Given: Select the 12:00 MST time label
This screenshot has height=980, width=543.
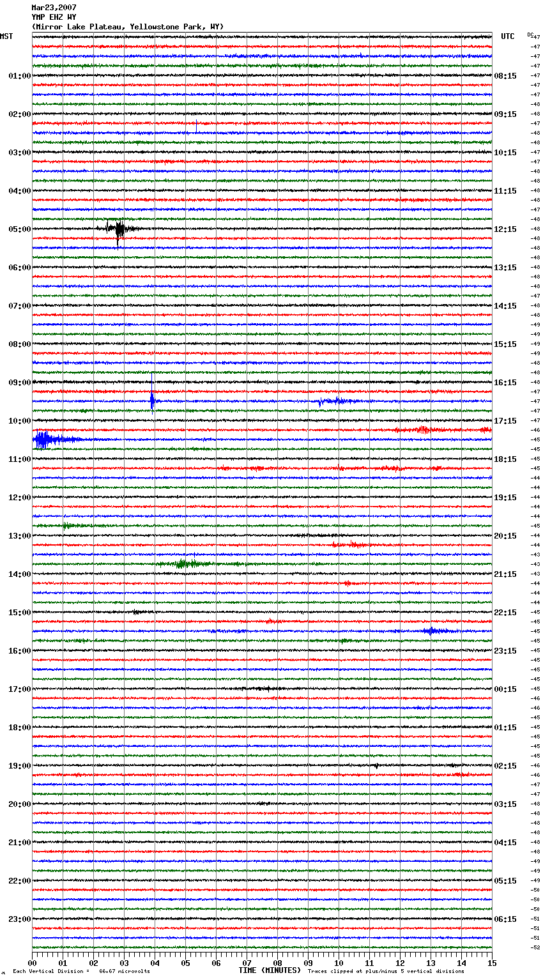Looking at the screenshot, I should point(19,498).
